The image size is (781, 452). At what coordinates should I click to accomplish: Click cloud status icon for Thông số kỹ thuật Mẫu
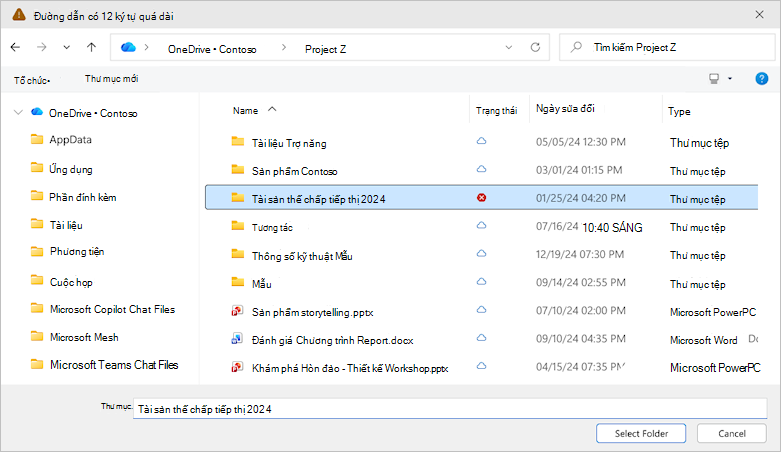(481, 254)
